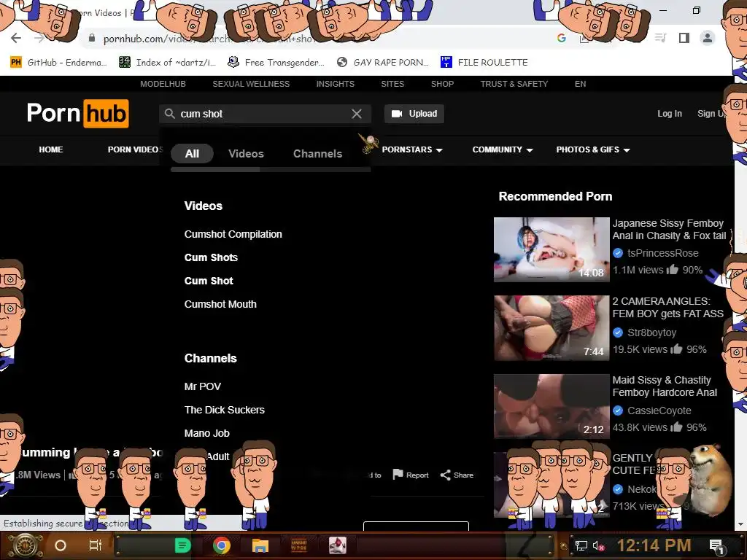Click the lock icon in the address bar

pos(92,38)
